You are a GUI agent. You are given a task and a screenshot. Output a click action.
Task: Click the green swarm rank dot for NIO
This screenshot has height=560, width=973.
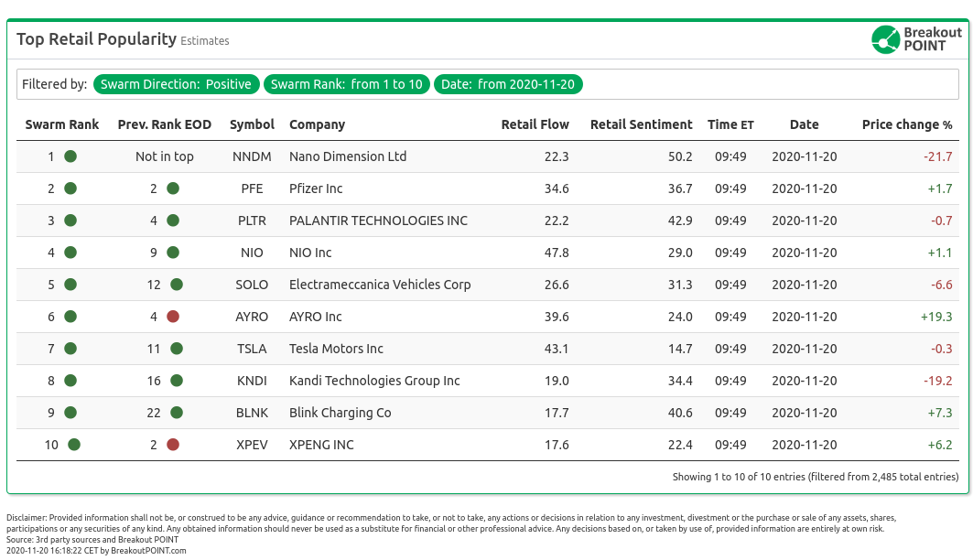[70, 253]
